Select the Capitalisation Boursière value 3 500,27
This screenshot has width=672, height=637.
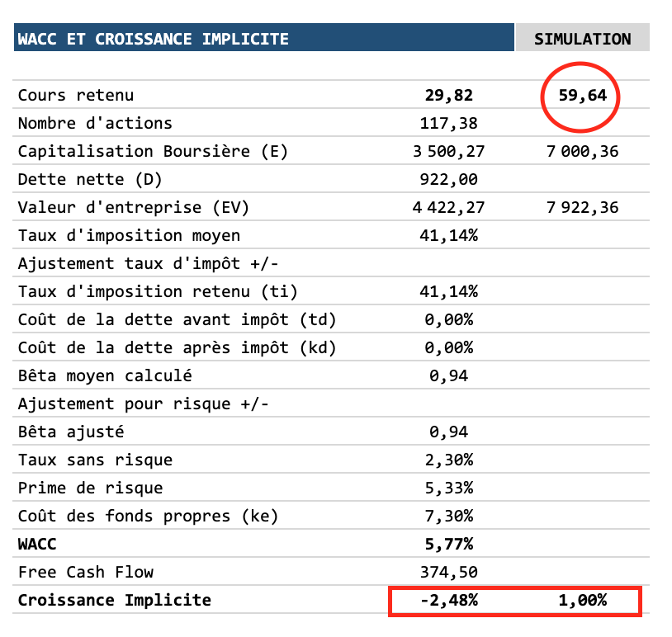coord(448,152)
